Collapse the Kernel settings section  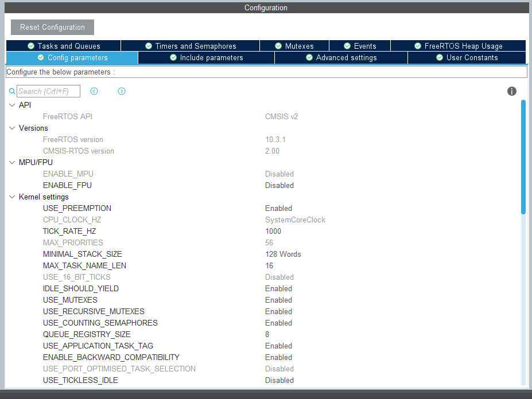12,197
